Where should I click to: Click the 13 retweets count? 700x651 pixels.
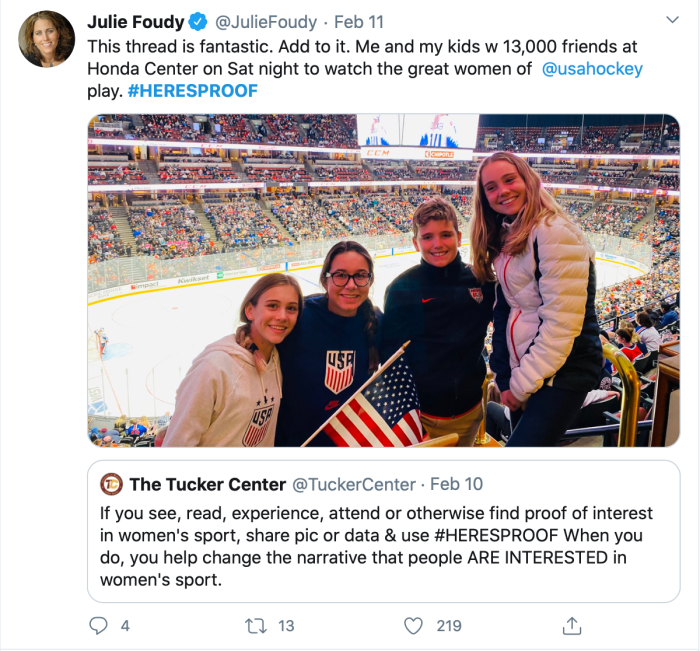point(286,625)
